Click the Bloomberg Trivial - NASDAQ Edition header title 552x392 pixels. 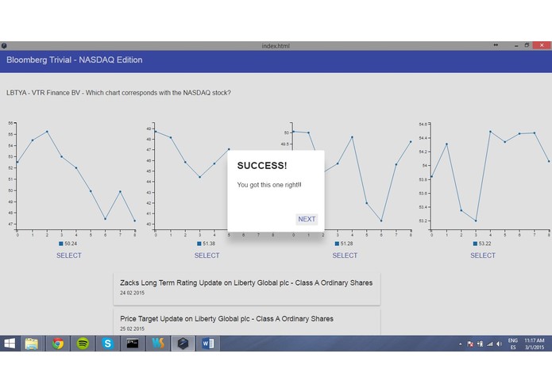75,60
